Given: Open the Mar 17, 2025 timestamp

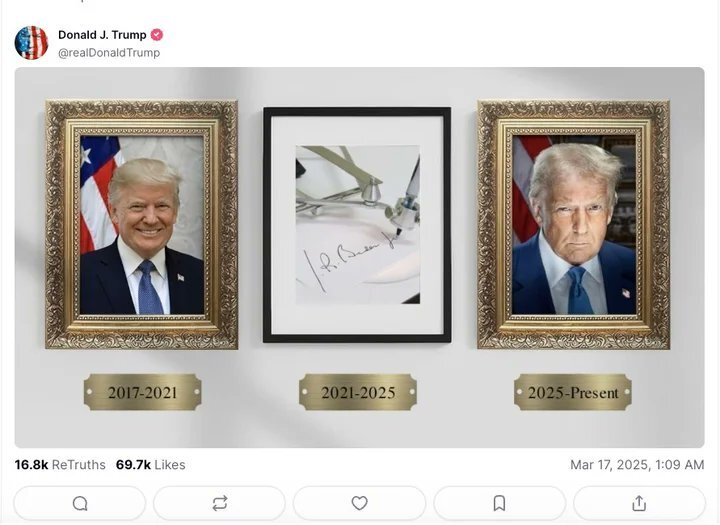Looking at the screenshot, I should 637,465.
